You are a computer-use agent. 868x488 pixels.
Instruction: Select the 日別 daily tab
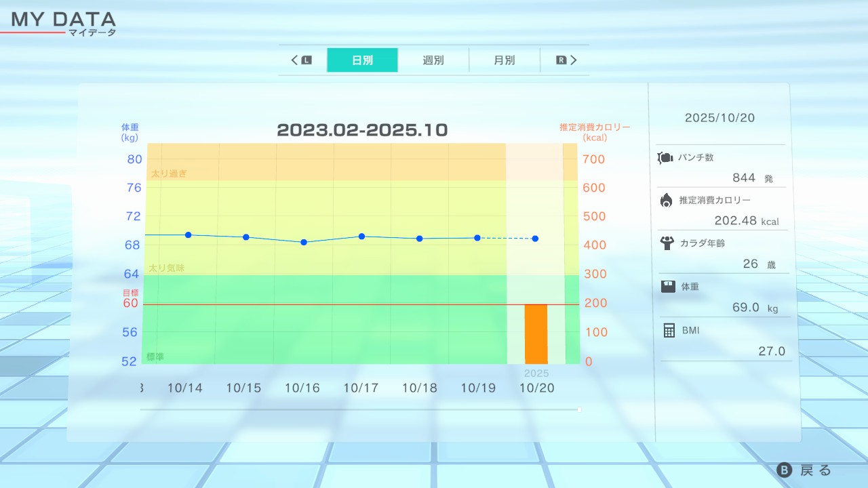point(362,60)
